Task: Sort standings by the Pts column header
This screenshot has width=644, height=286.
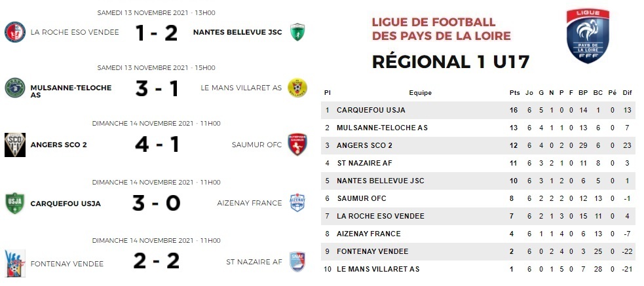Action: 514,93
